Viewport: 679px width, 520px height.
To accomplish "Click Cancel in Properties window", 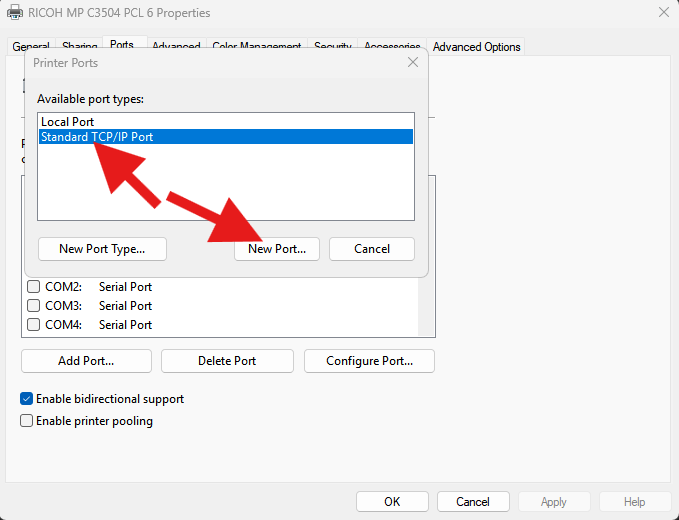I will [473, 502].
